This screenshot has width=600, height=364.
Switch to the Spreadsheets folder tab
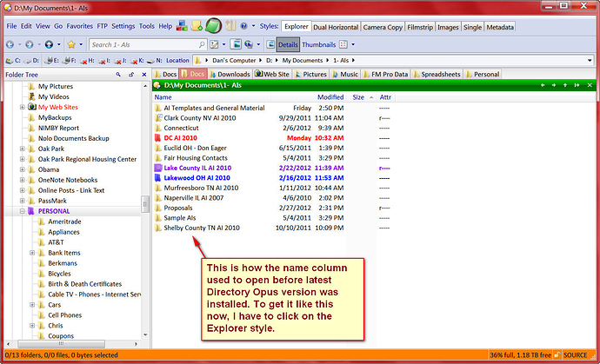pos(437,74)
